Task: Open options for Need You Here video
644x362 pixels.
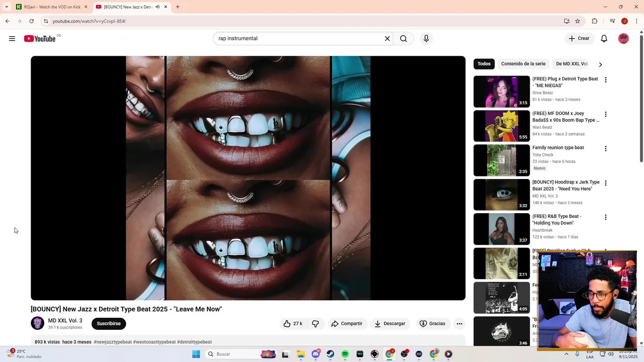Action: point(606,183)
